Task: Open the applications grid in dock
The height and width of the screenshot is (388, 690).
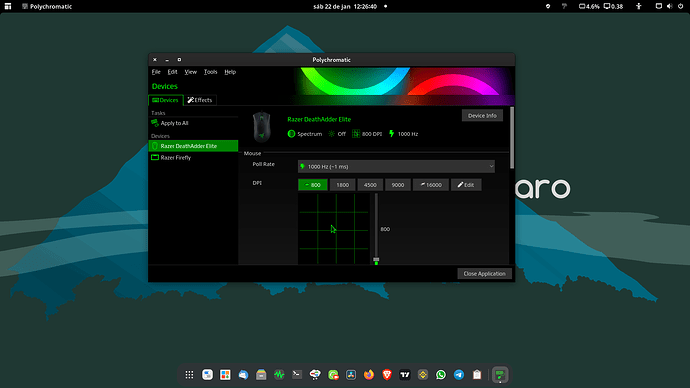Action: 189,375
